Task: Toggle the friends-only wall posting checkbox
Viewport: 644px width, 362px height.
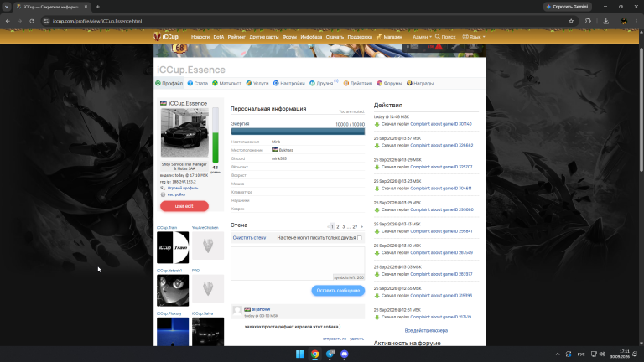Action: (x=360, y=238)
